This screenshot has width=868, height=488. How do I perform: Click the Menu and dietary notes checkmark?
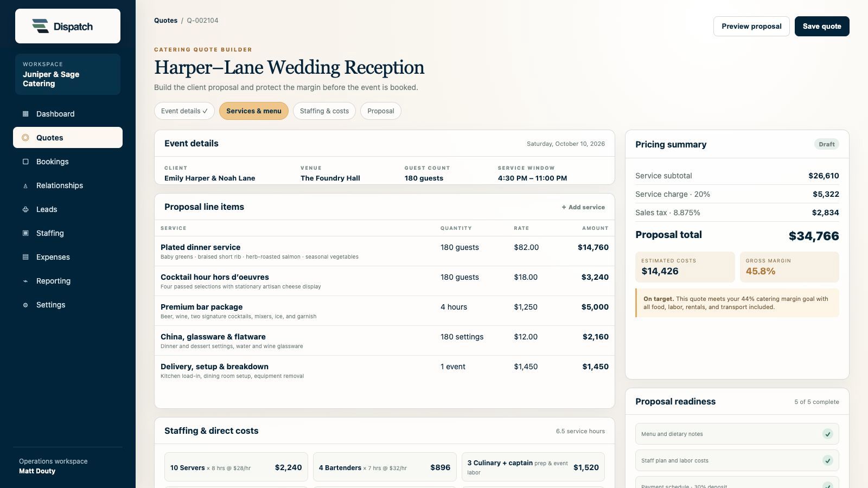point(827,434)
